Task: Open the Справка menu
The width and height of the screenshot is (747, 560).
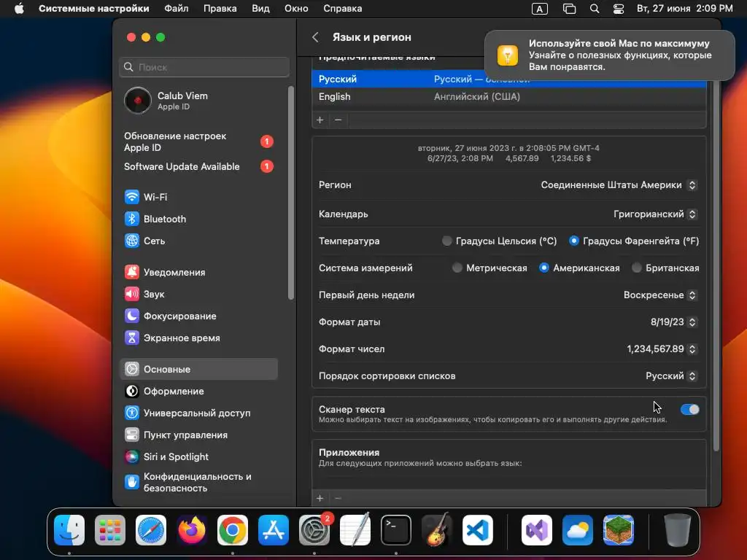Action: 343,9
